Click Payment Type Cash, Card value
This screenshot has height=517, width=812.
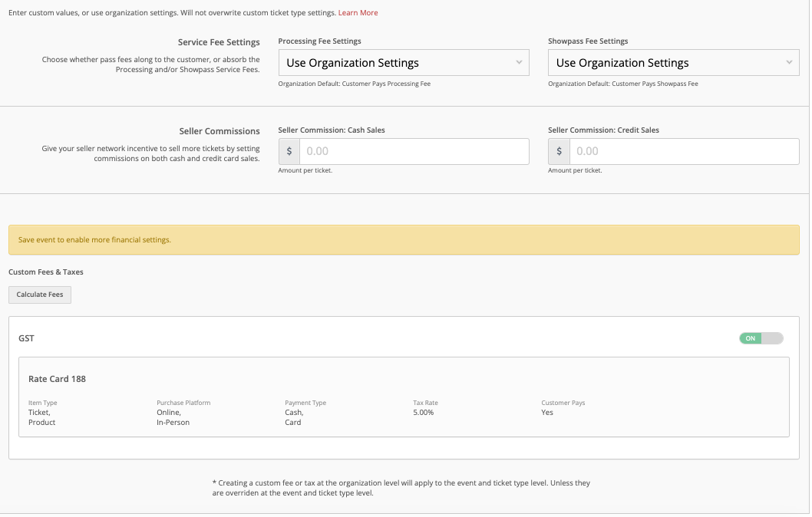(x=294, y=417)
